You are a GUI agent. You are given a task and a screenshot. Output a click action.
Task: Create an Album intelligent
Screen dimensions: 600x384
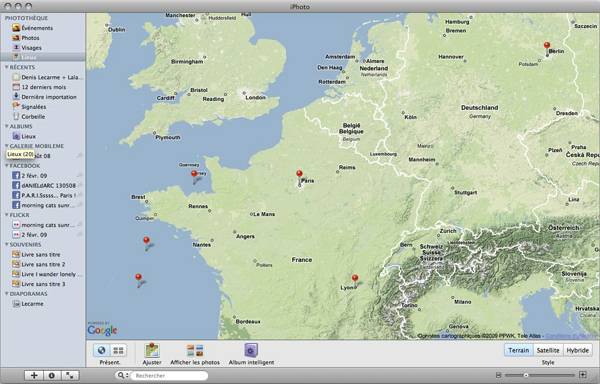pyautogui.click(x=251, y=350)
